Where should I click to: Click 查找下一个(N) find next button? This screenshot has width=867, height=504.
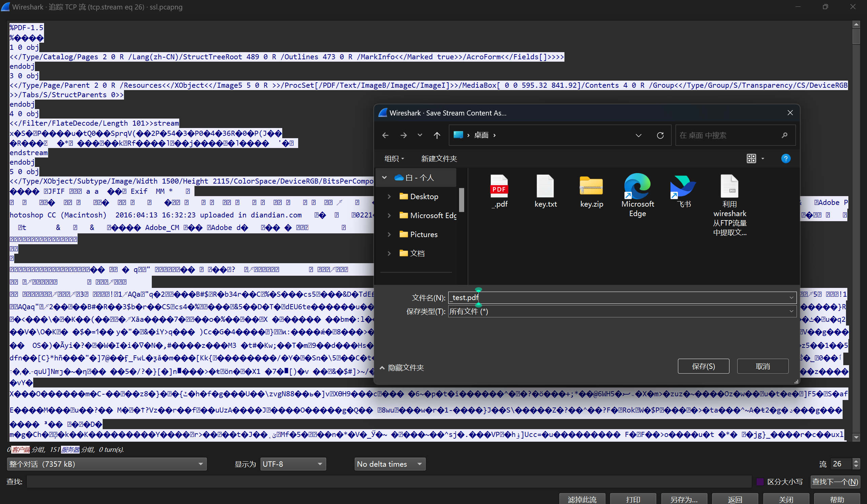tap(835, 482)
